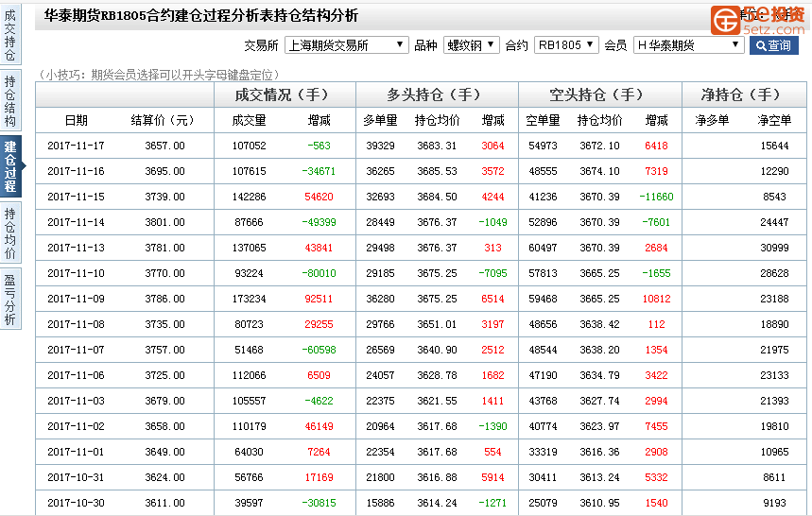The width and height of the screenshot is (812, 516).
Task: Select date cell 2017-11-16
Action: pos(77,171)
